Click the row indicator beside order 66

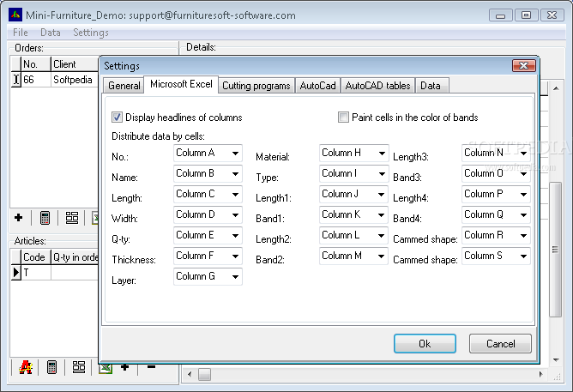[x=15, y=79]
